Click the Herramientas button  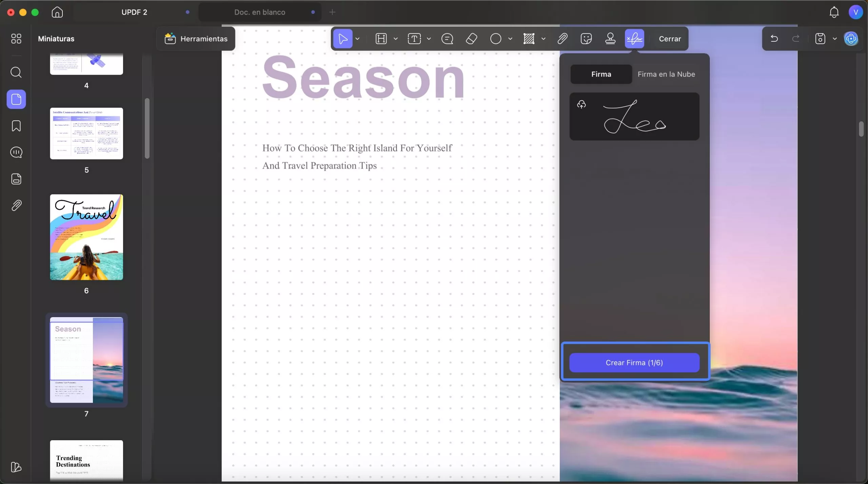point(196,39)
